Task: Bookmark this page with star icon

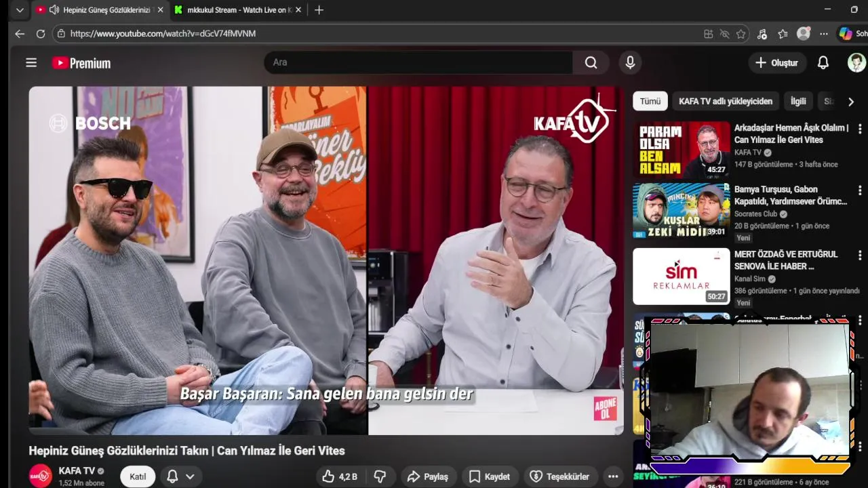Action: [741, 33]
